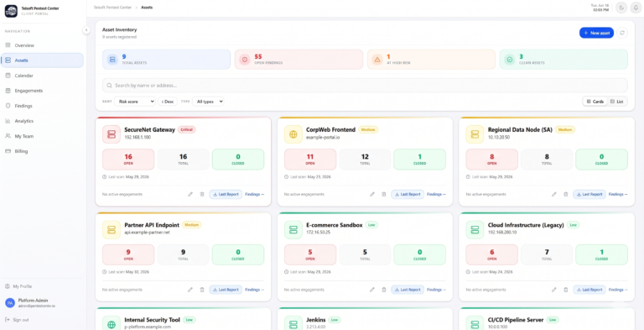Viewport: 644px width, 330px height.
Task: Click the E-commerce Sandbox server icon
Action: (x=293, y=229)
